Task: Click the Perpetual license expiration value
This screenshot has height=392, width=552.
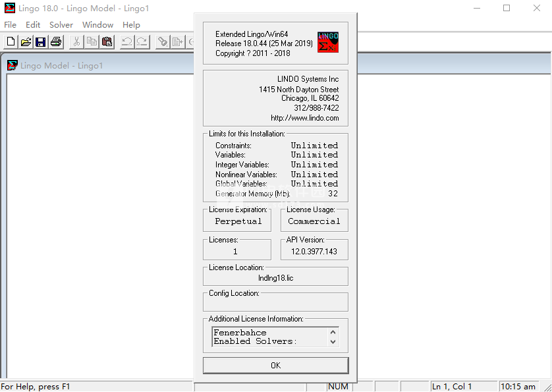Action: (238, 221)
